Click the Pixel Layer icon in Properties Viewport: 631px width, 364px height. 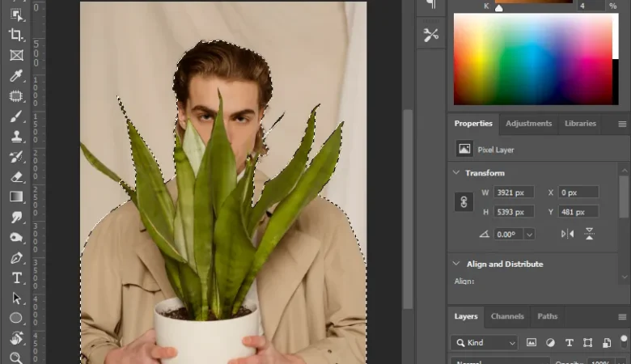tap(464, 149)
